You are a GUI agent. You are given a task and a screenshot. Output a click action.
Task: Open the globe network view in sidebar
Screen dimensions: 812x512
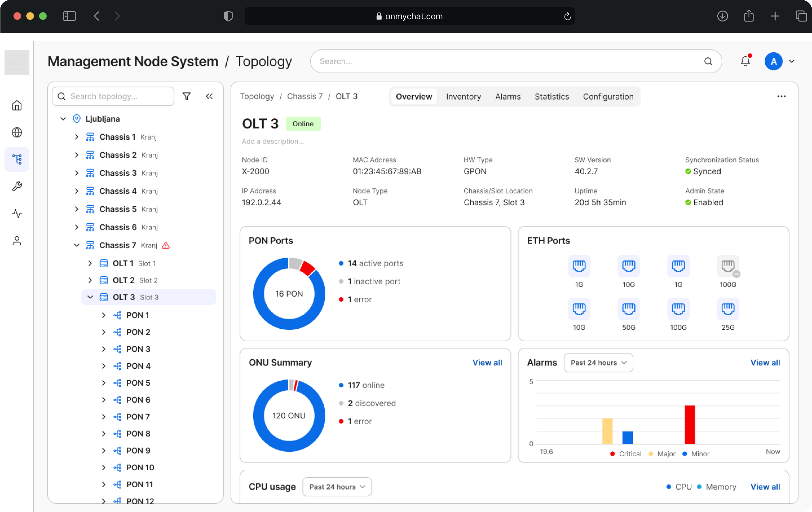[17, 132]
